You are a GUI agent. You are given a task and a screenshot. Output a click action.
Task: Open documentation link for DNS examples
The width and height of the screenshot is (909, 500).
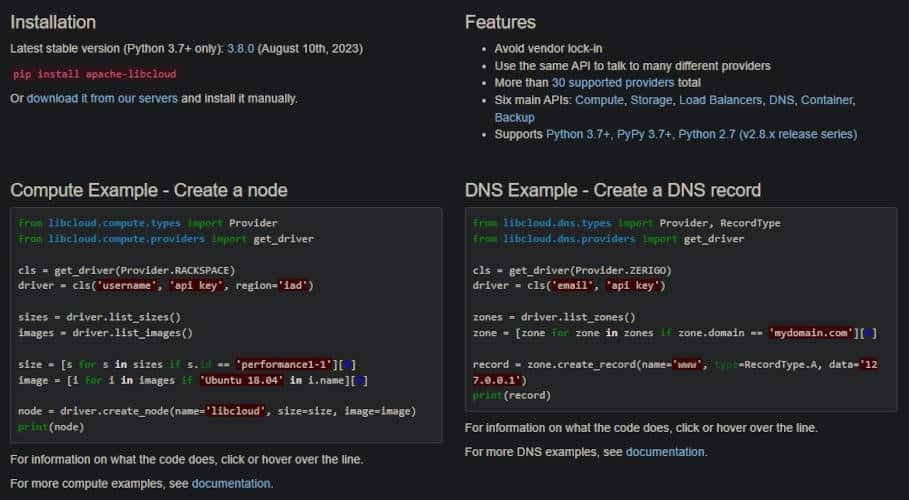tap(665, 451)
